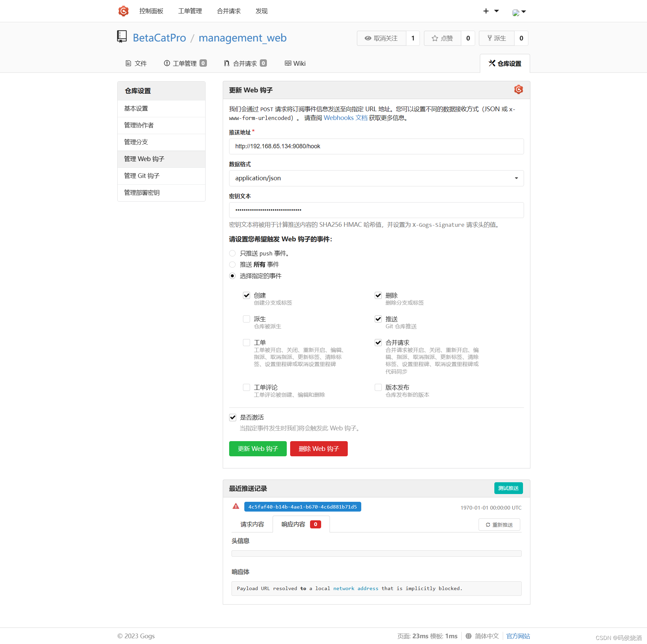Open the forks count 0

coord(521,38)
